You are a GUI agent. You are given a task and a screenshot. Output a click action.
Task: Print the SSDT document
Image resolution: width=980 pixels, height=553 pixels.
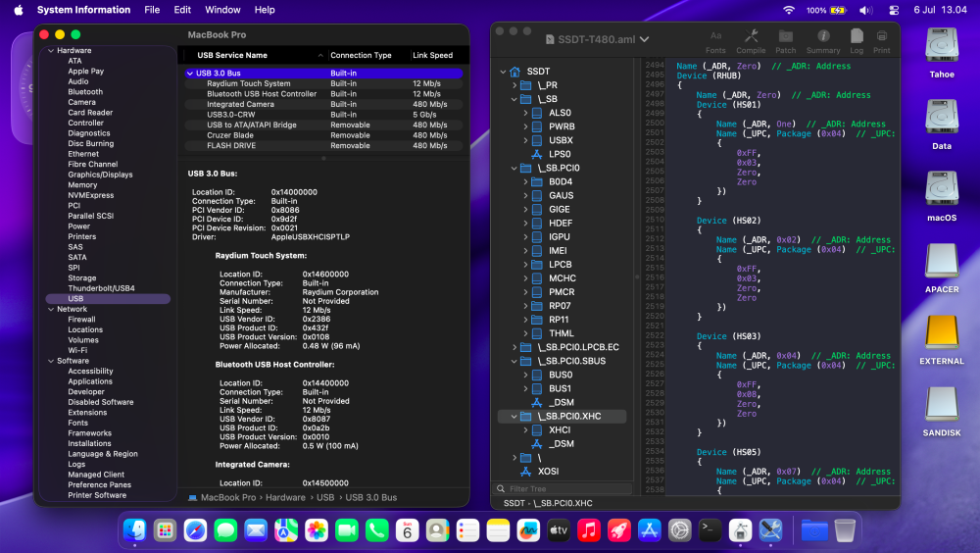coord(882,41)
